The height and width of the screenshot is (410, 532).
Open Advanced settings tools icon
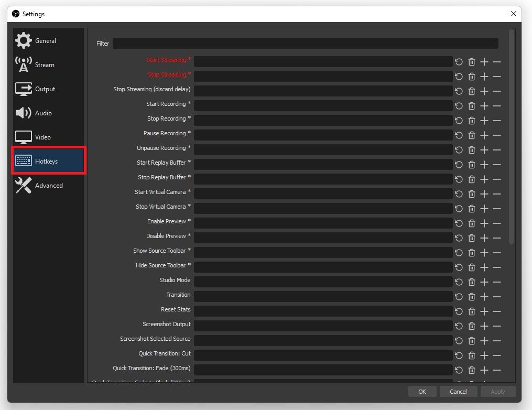click(24, 185)
